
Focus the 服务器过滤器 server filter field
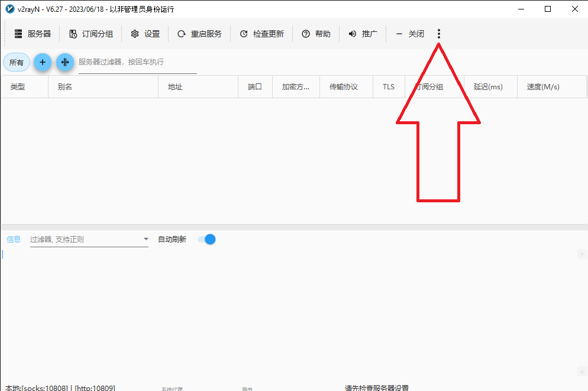click(x=137, y=62)
